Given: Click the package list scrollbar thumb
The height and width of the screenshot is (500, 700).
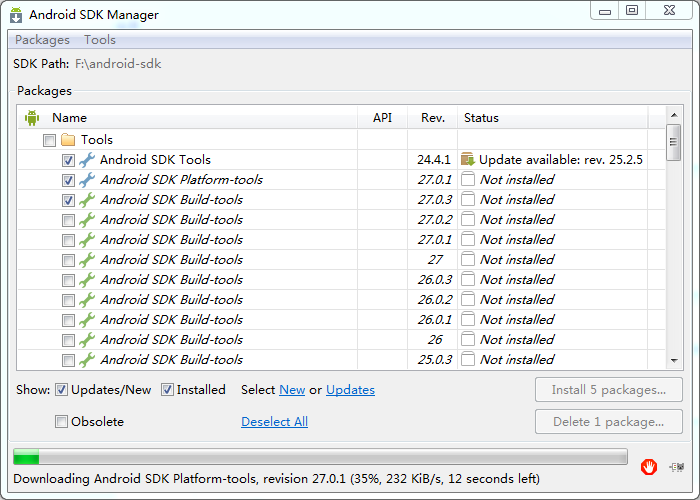Looking at the screenshot, I should [x=673, y=143].
